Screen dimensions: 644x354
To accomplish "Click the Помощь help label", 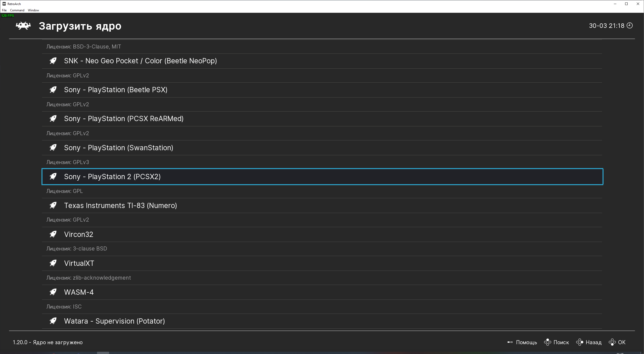I will tap(526, 342).
